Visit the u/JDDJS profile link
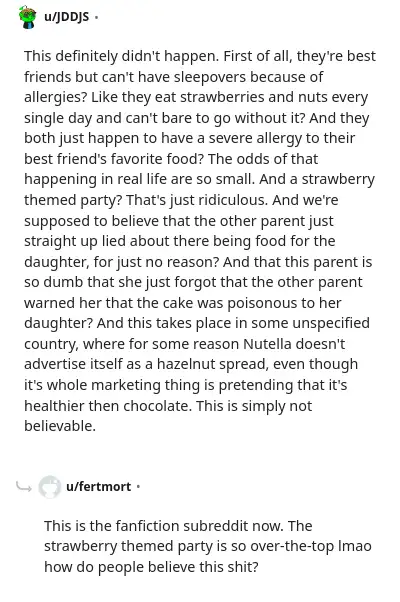400x602 pixels. click(x=66, y=17)
